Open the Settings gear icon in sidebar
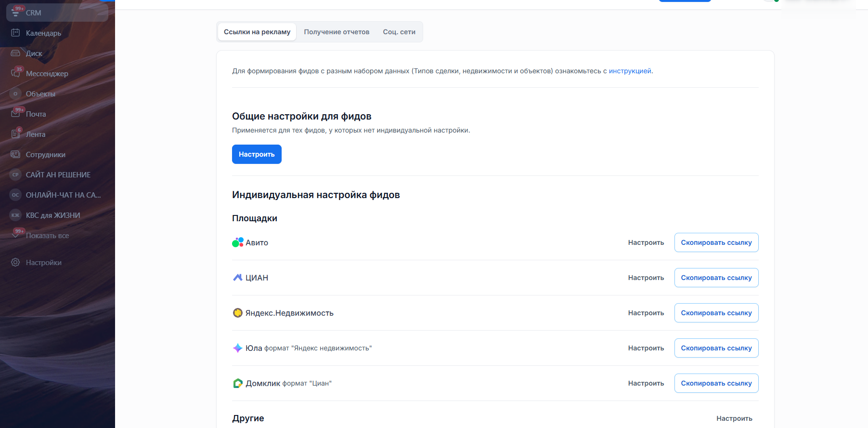This screenshot has height=428, width=868. 15,262
